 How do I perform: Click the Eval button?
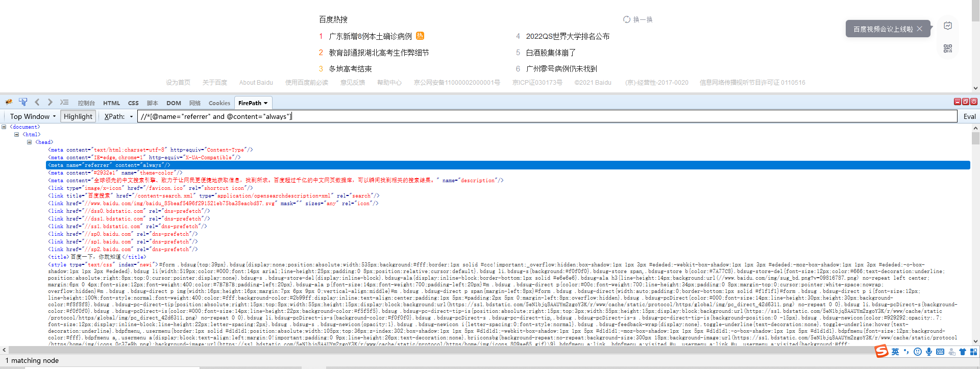point(969,116)
